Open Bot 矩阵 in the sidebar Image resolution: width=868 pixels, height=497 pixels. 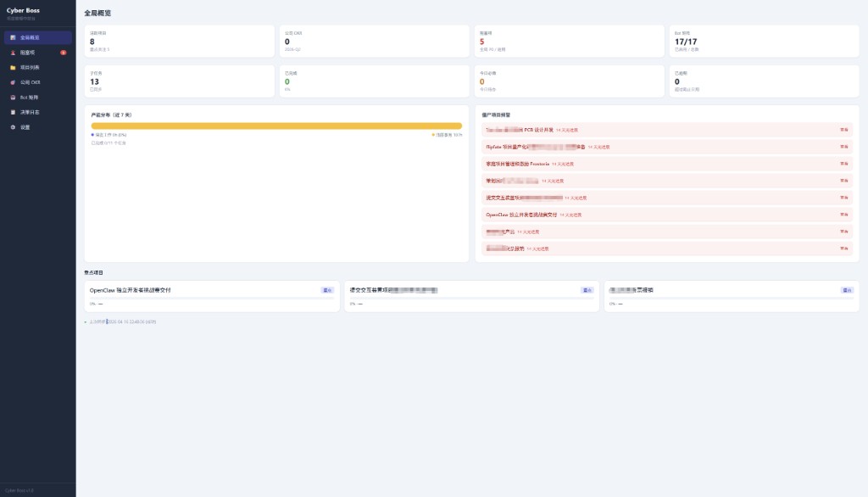click(x=37, y=98)
